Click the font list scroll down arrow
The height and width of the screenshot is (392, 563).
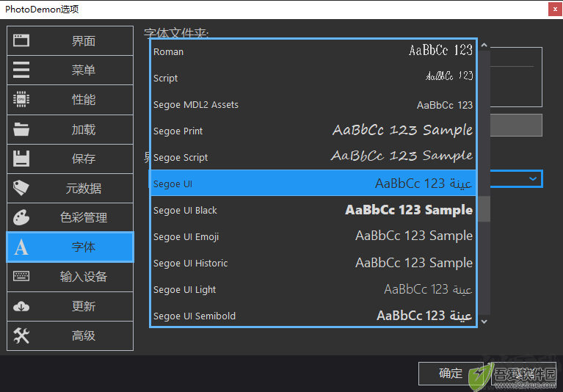[x=484, y=322]
